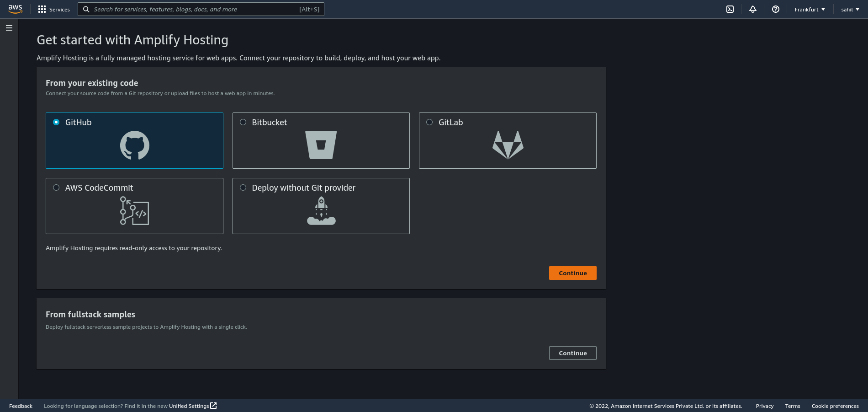
Task: Click the GitHub label text
Action: tap(78, 123)
